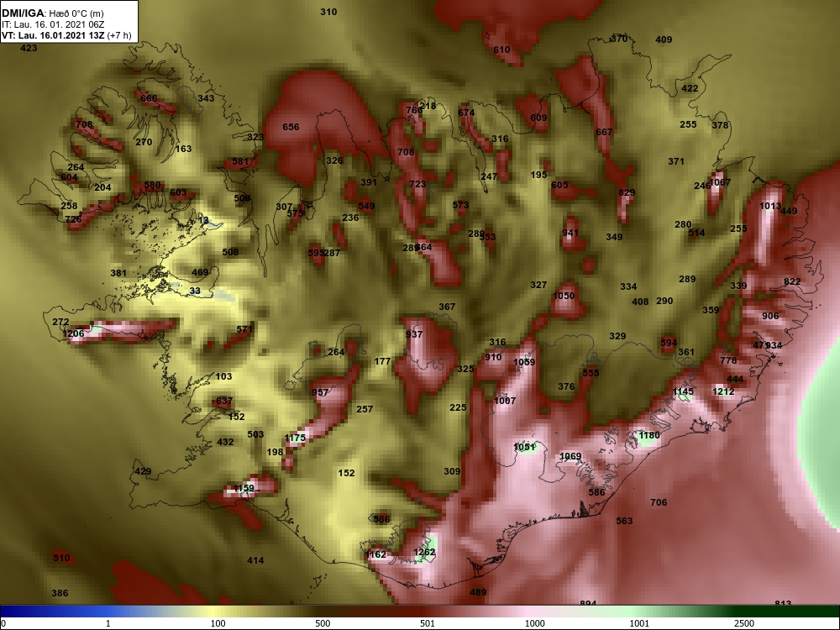
Task: Click the map value 666
Action: pyautogui.click(x=149, y=98)
